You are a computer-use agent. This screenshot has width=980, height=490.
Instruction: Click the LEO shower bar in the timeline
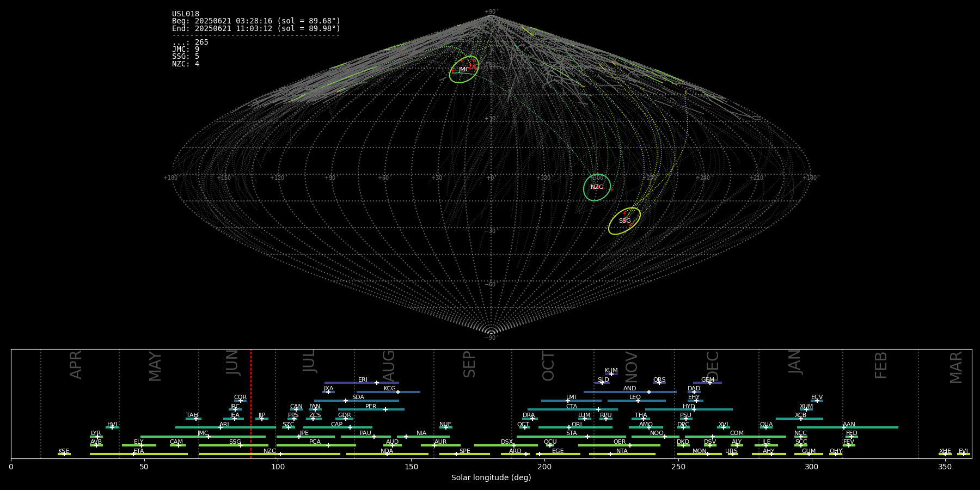click(x=636, y=401)
